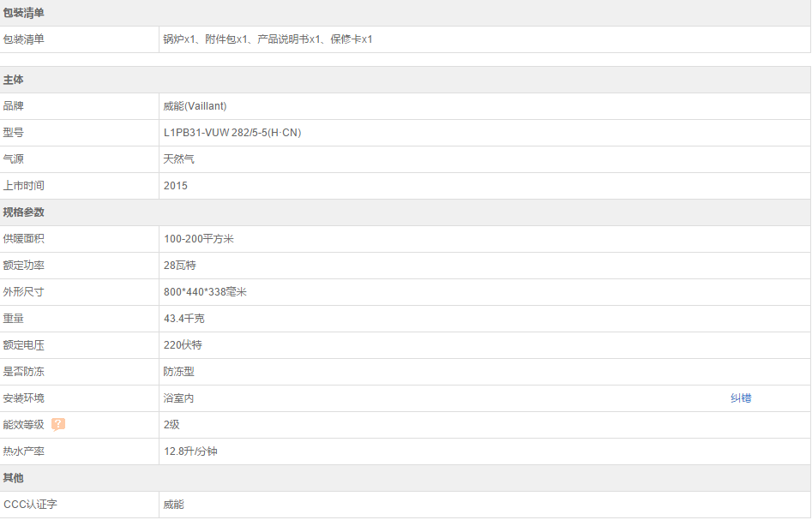Click the help icon beside 能效等级
Image resolution: width=812 pixels, height=520 pixels.
click(58, 424)
